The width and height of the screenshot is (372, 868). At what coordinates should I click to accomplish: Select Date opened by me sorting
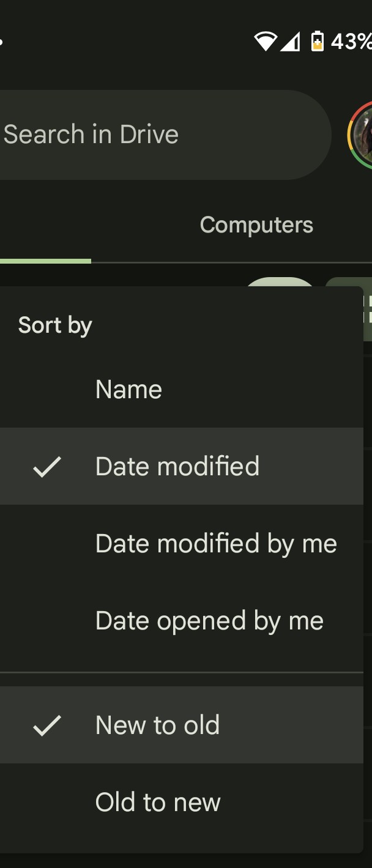click(209, 621)
